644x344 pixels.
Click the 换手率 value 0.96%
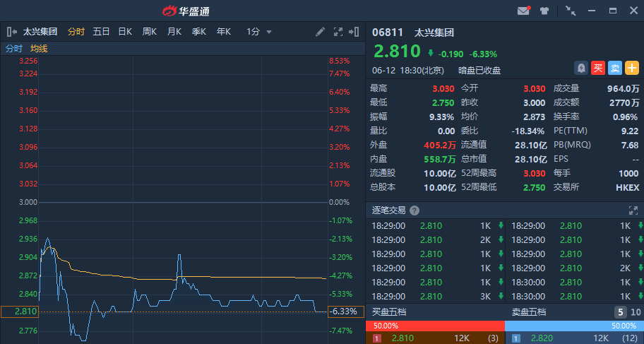click(625, 117)
